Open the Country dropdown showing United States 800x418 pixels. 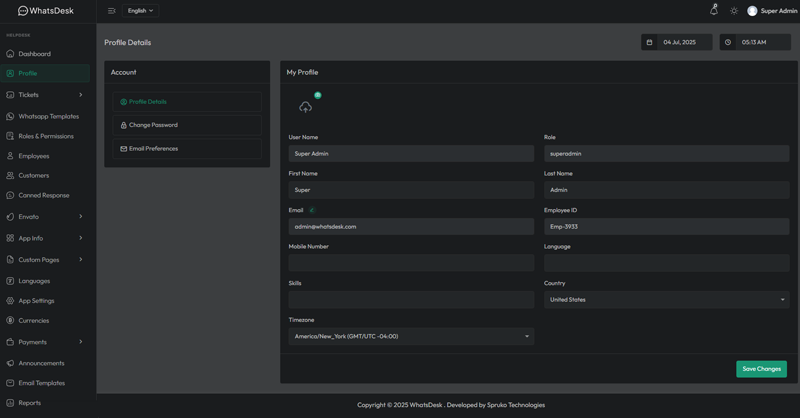(x=666, y=299)
